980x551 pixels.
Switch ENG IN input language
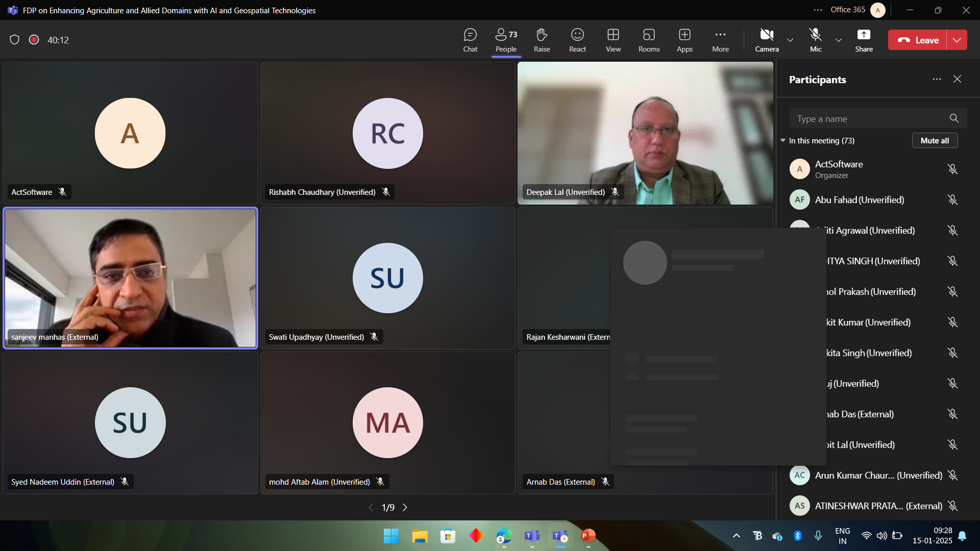tap(843, 536)
